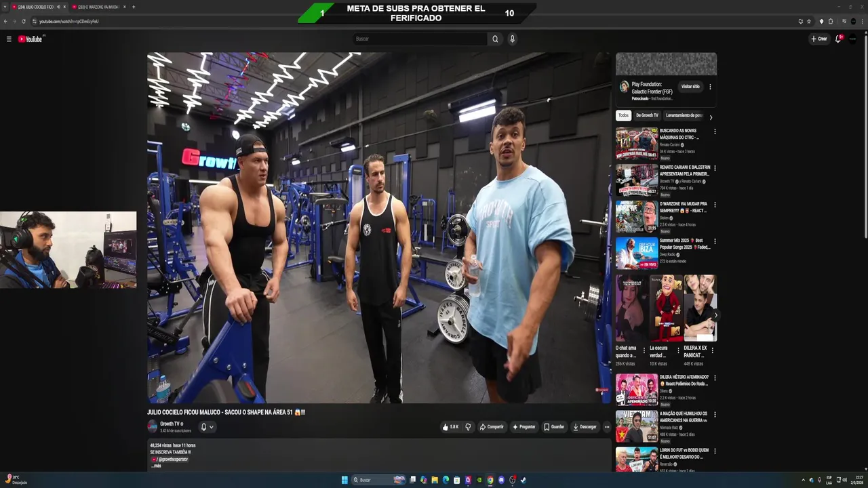Viewport: 868px width, 488px height.
Task: Open LORIN DO FUT vs BODE thumbnail
Action: [637, 460]
